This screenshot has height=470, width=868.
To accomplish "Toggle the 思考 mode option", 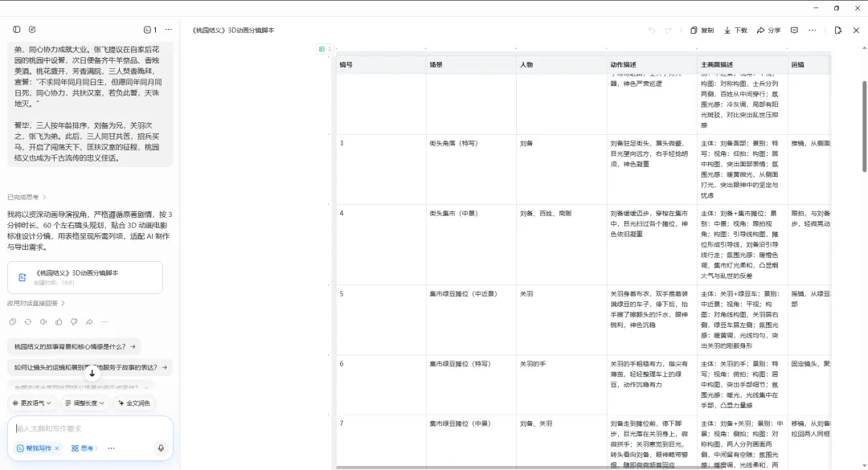I will point(84,448).
